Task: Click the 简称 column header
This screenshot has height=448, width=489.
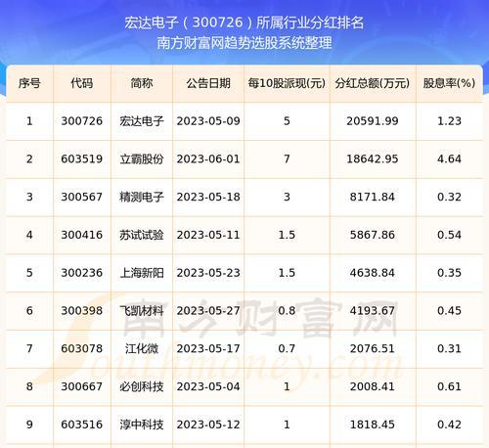Action: [142, 83]
